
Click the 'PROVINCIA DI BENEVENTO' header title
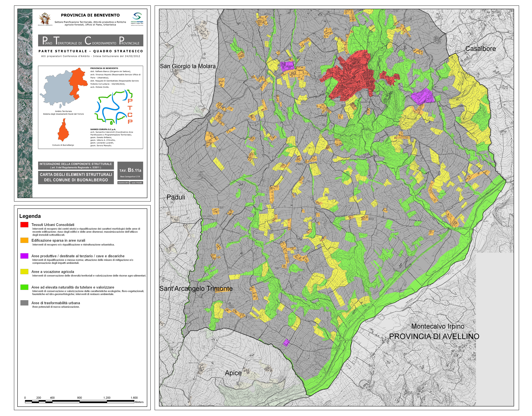(90, 15)
